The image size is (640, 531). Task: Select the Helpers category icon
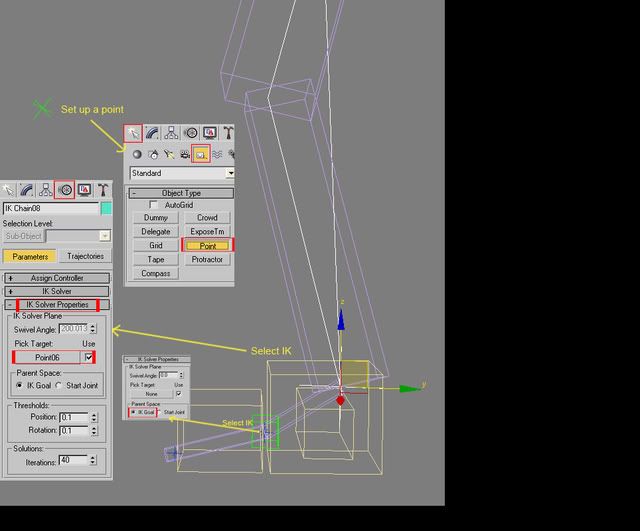201,154
